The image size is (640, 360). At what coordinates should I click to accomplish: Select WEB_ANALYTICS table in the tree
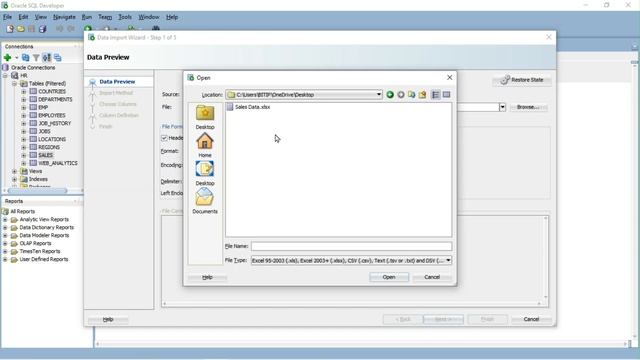point(58,163)
